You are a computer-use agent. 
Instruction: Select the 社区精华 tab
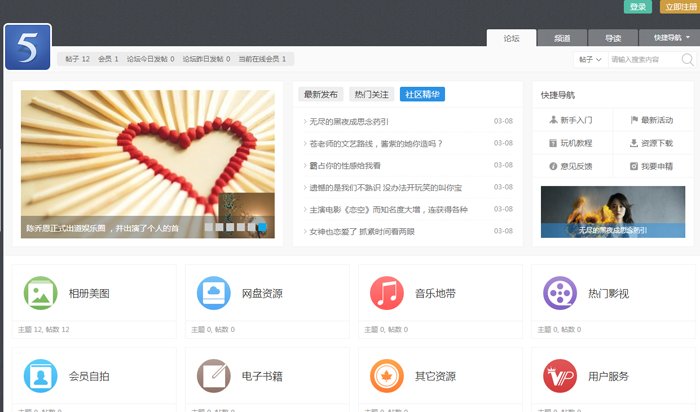422,94
